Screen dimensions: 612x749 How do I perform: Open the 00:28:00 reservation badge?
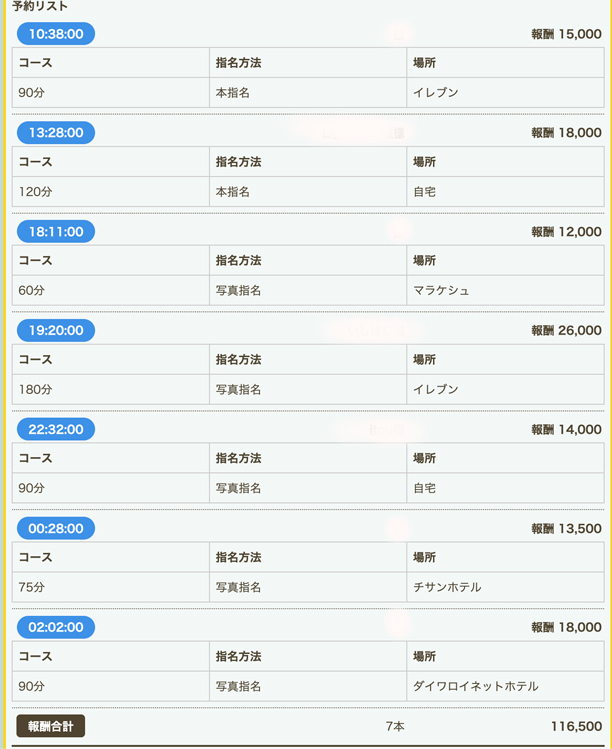pos(56,529)
